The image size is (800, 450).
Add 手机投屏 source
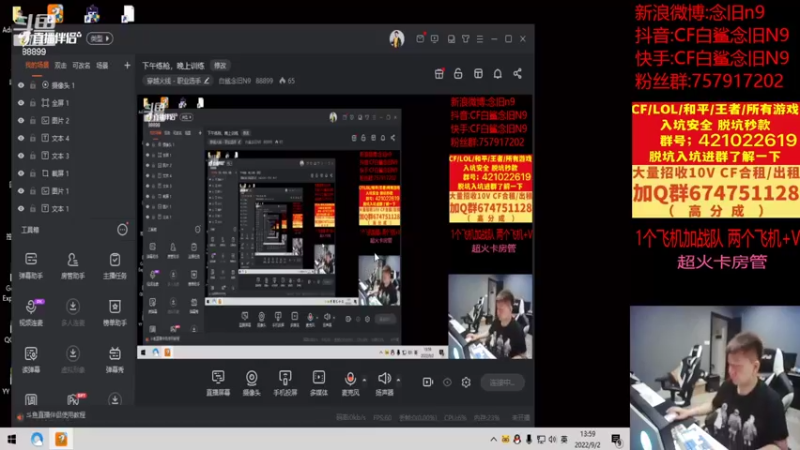point(285,383)
